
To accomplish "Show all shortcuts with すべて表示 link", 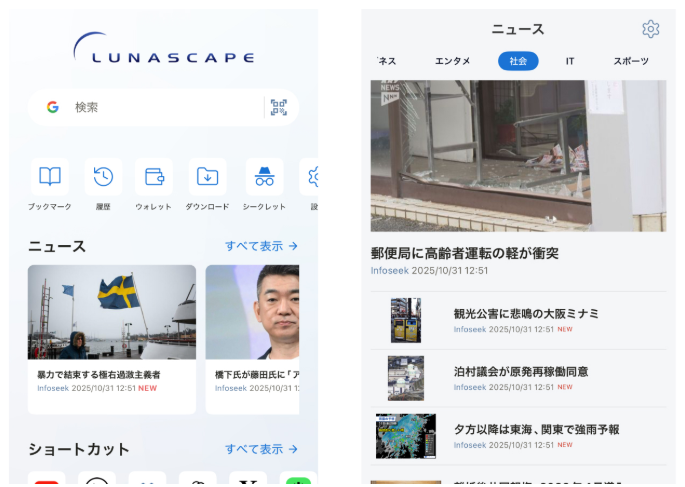I will (x=261, y=449).
